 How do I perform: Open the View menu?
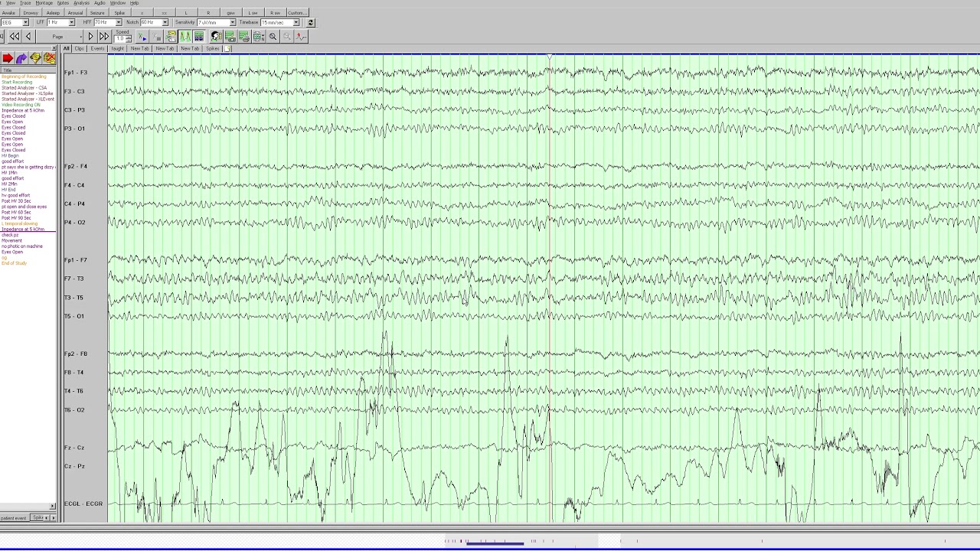click(x=11, y=3)
